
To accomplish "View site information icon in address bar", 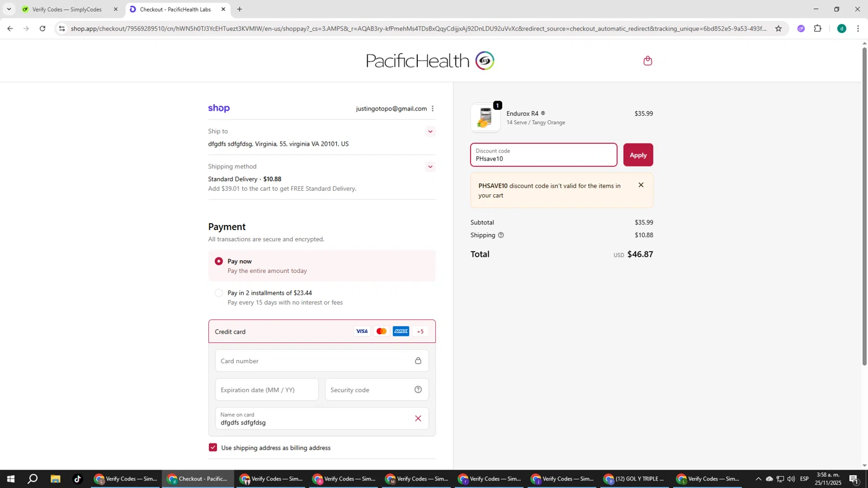I will pos(62,28).
